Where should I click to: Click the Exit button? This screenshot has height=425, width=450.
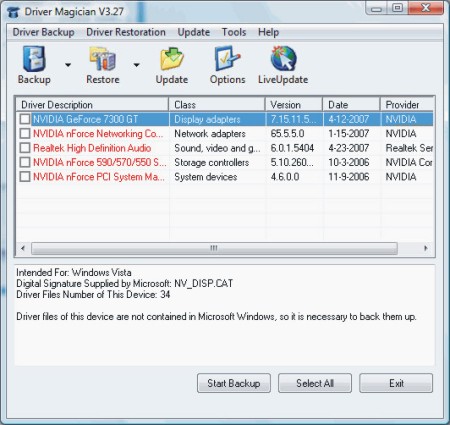click(396, 383)
